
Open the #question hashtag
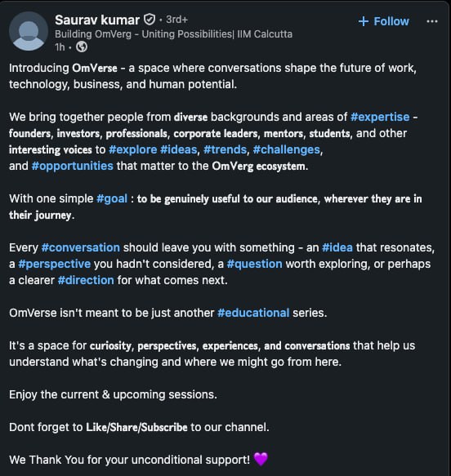coord(254,264)
